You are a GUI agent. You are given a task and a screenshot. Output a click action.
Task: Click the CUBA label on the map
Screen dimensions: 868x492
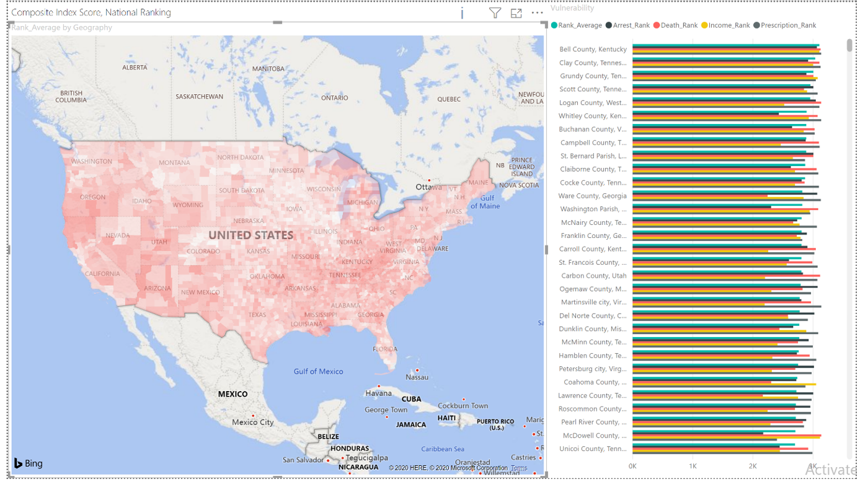[x=411, y=399]
